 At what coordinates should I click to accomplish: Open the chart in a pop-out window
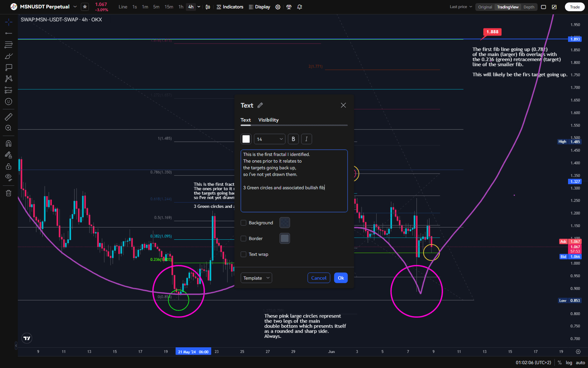pyautogui.click(x=554, y=7)
